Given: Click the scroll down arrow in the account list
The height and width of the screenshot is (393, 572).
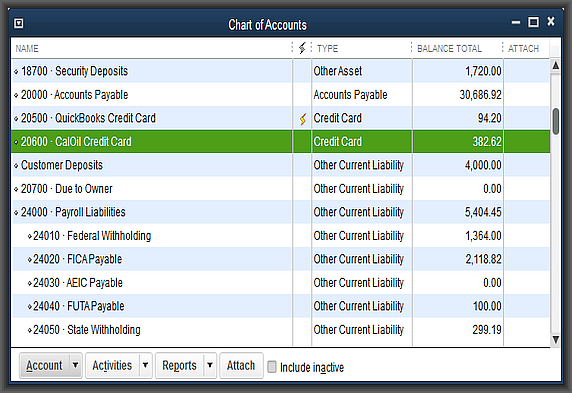Looking at the screenshot, I should tap(555, 340).
